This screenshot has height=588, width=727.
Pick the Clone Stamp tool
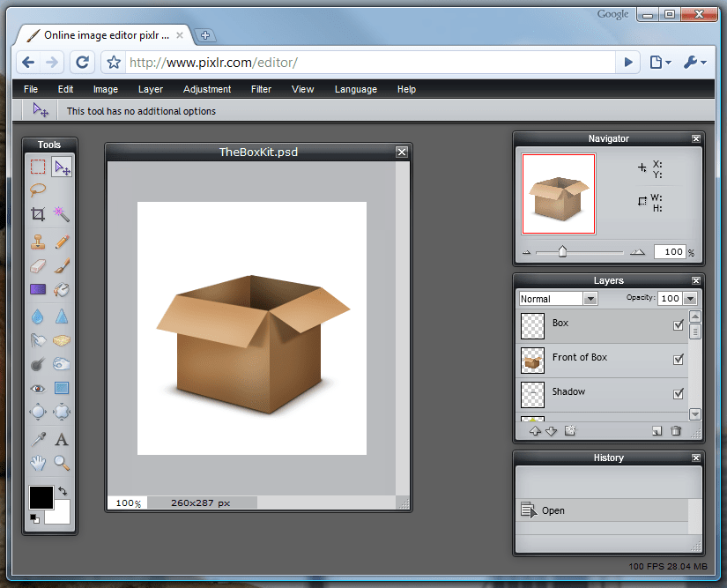pos(38,242)
